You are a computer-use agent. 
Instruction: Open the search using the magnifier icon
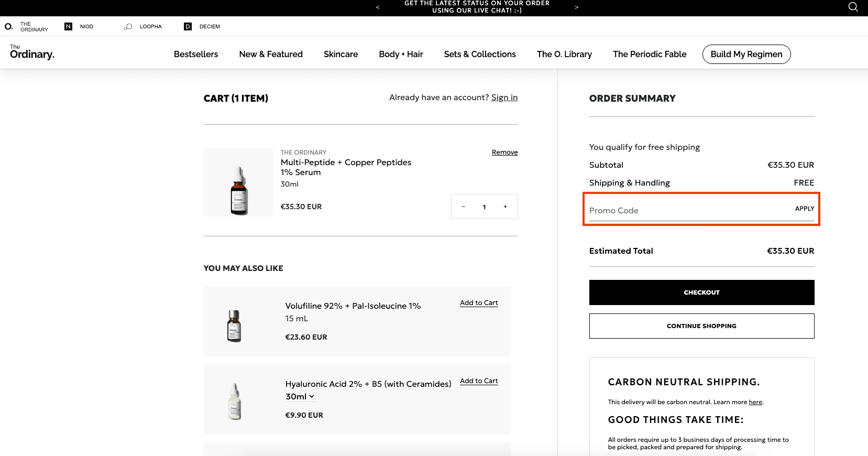click(x=853, y=7)
